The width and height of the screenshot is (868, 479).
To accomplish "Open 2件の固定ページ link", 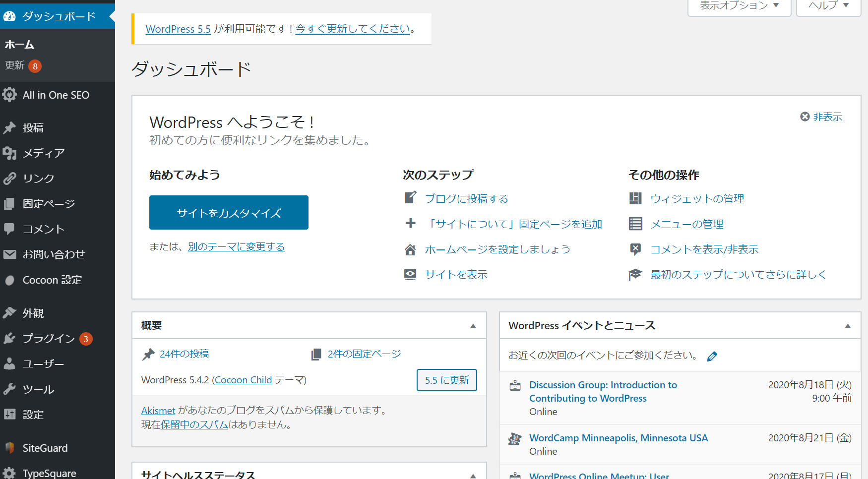I will [364, 354].
